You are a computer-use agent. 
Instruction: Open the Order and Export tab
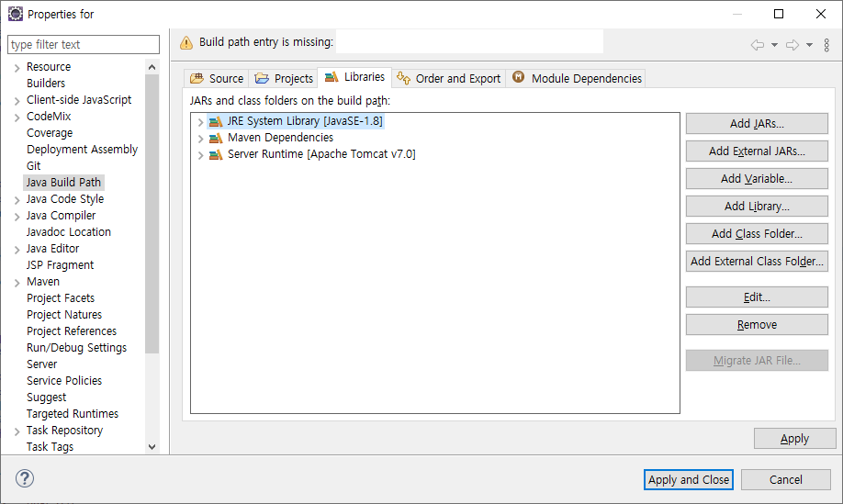[x=448, y=78]
